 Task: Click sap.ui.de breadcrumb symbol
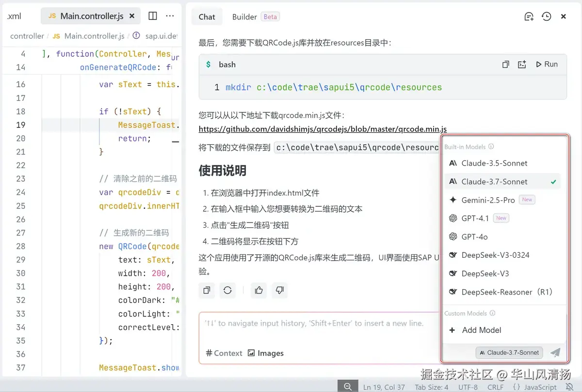coord(156,36)
